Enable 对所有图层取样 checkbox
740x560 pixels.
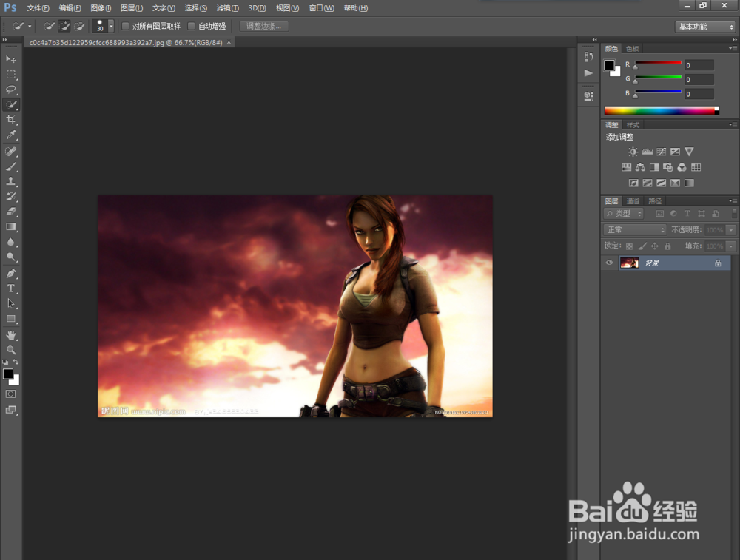(126, 26)
